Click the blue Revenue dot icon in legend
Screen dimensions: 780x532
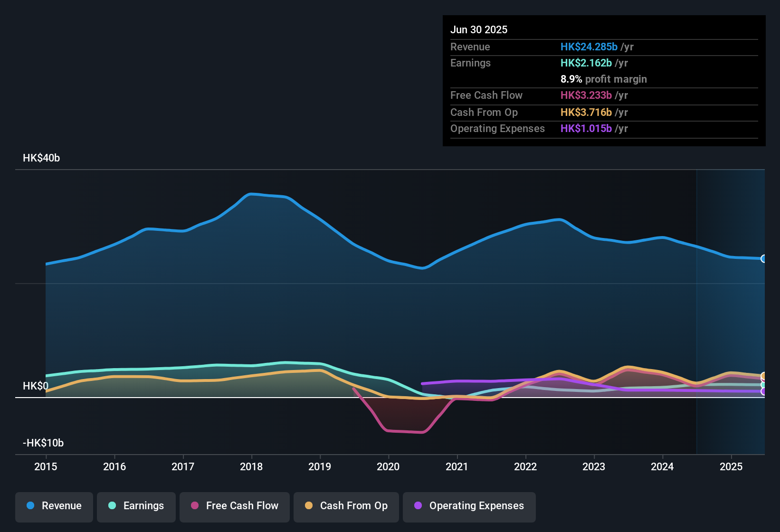(30, 506)
